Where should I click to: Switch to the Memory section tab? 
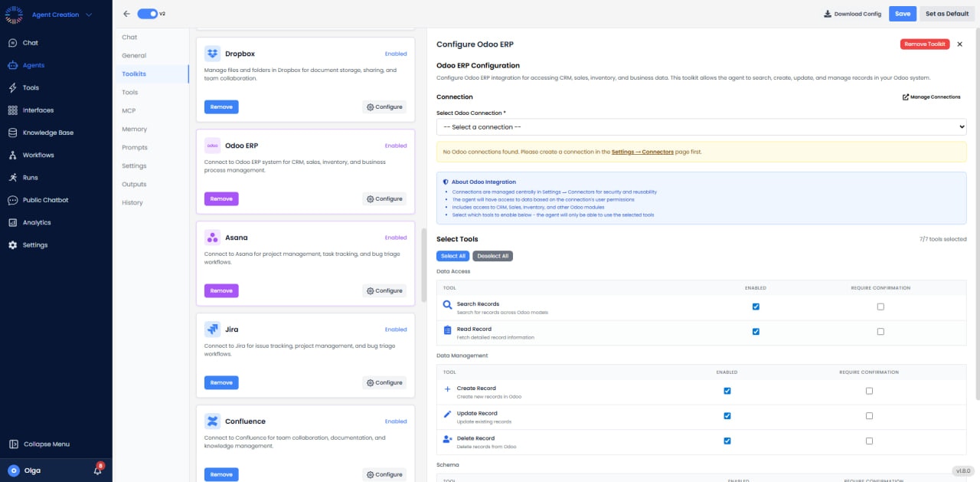point(134,129)
